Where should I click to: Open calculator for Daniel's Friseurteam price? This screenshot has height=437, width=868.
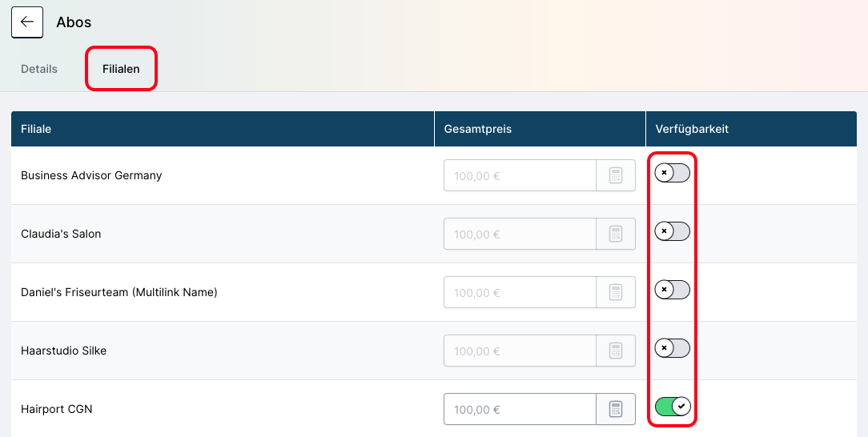(x=616, y=292)
